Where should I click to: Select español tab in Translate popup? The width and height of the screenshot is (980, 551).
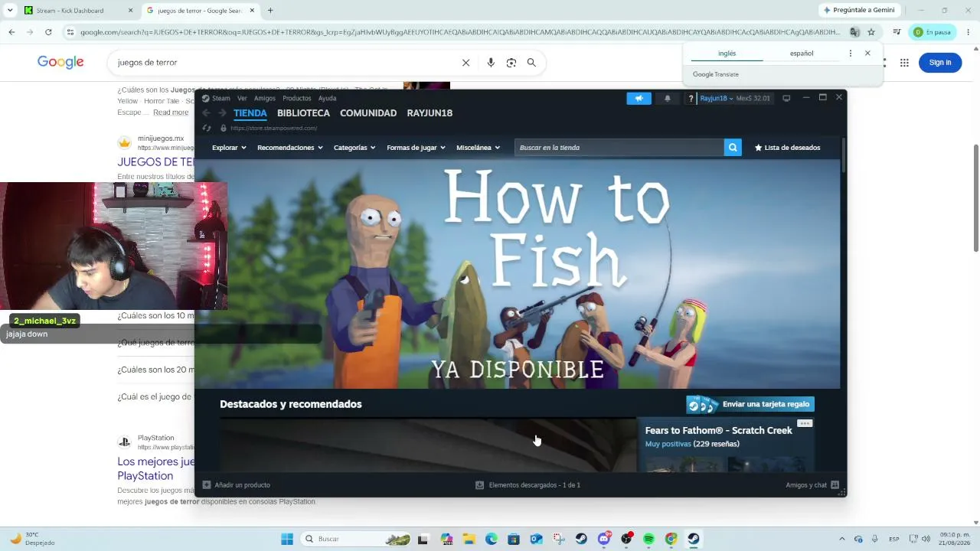point(802,54)
